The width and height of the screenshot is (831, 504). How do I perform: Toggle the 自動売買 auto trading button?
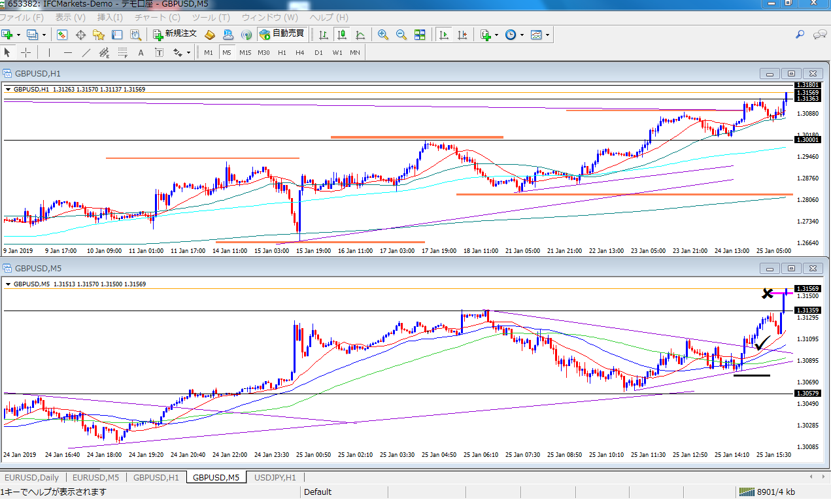point(281,34)
